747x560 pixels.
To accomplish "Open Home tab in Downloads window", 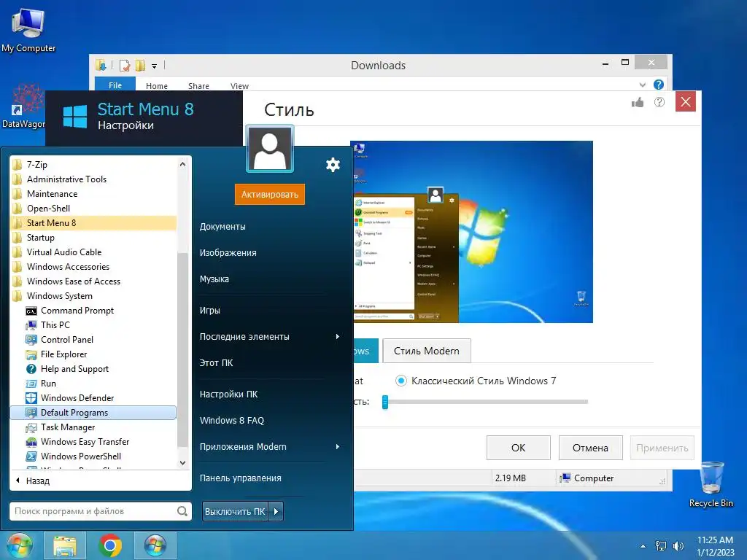I will (x=157, y=86).
